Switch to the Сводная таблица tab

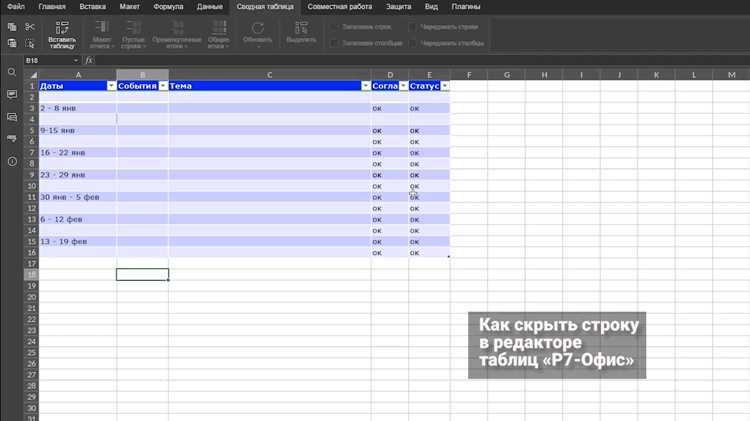pyautogui.click(x=265, y=7)
